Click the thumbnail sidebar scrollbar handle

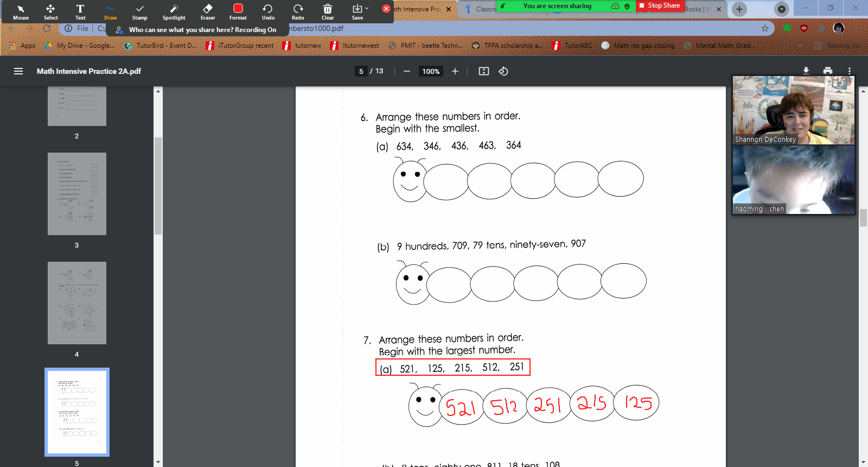point(158,186)
